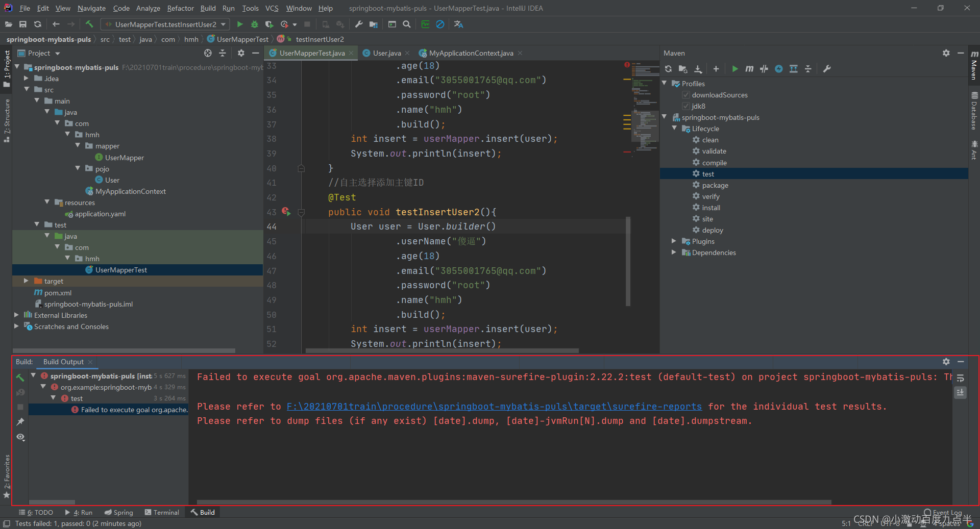Start debugging with the green bug icon
Viewport: 980px width, 529px height.
(x=254, y=24)
